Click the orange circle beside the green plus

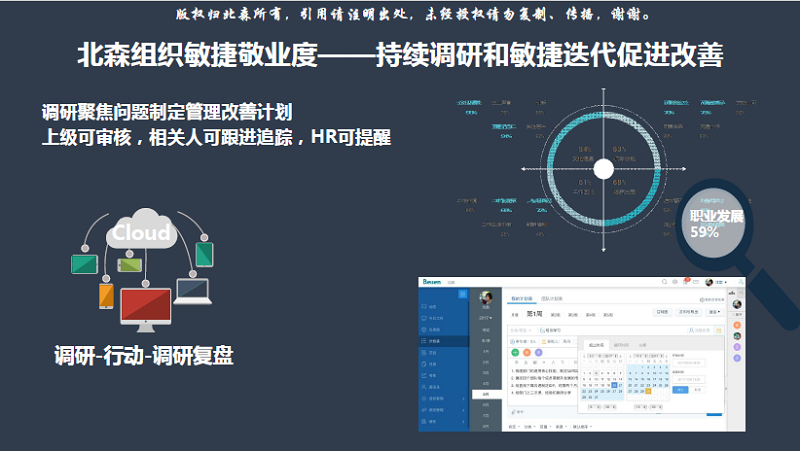[527, 353]
